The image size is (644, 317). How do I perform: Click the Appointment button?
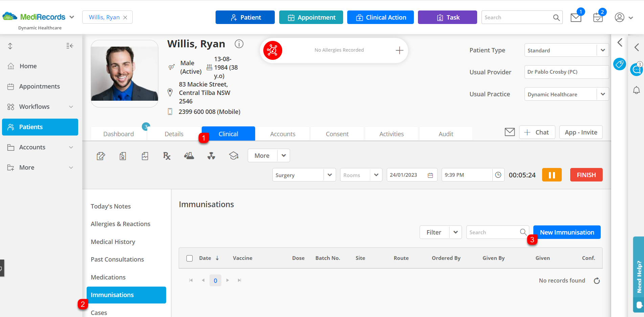click(x=311, y=17)
